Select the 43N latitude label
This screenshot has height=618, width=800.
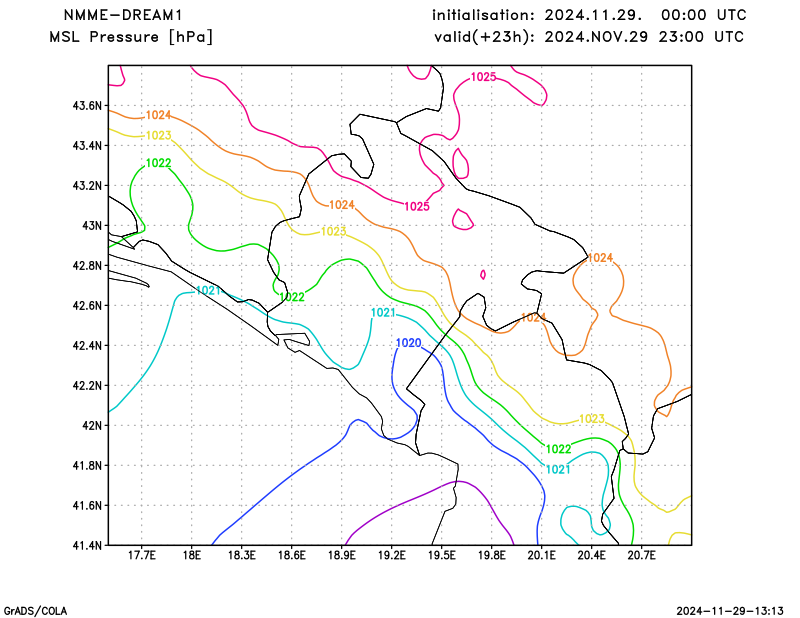(92, 226)
